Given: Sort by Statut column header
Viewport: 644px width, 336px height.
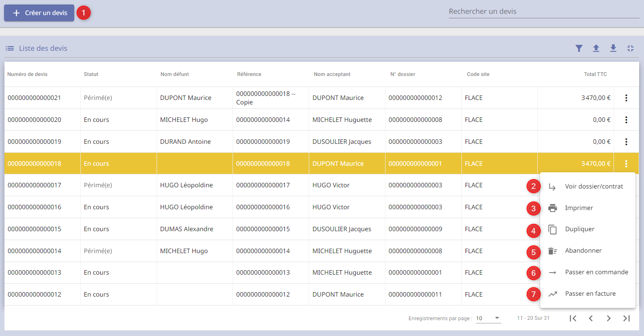Looking at the screenshot, I should point(91,74).
